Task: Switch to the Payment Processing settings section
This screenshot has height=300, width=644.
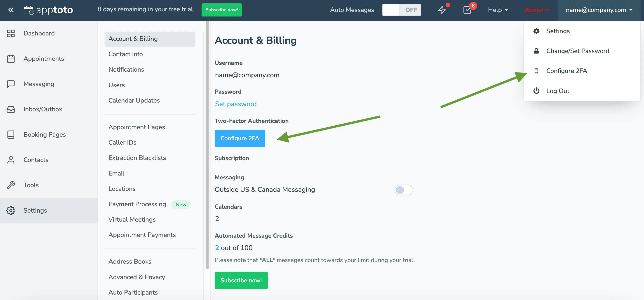Action: coord(137,204)
